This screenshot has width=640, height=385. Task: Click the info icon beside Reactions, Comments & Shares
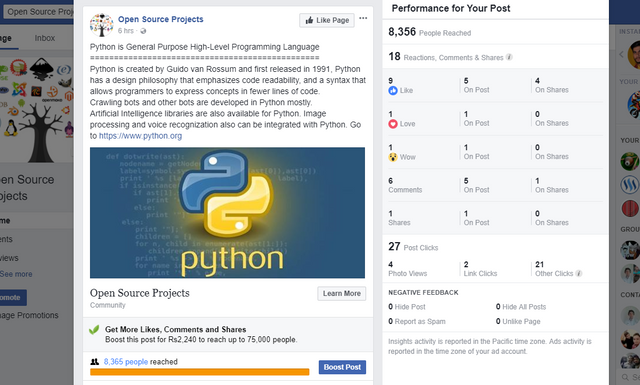click(509, 57)
